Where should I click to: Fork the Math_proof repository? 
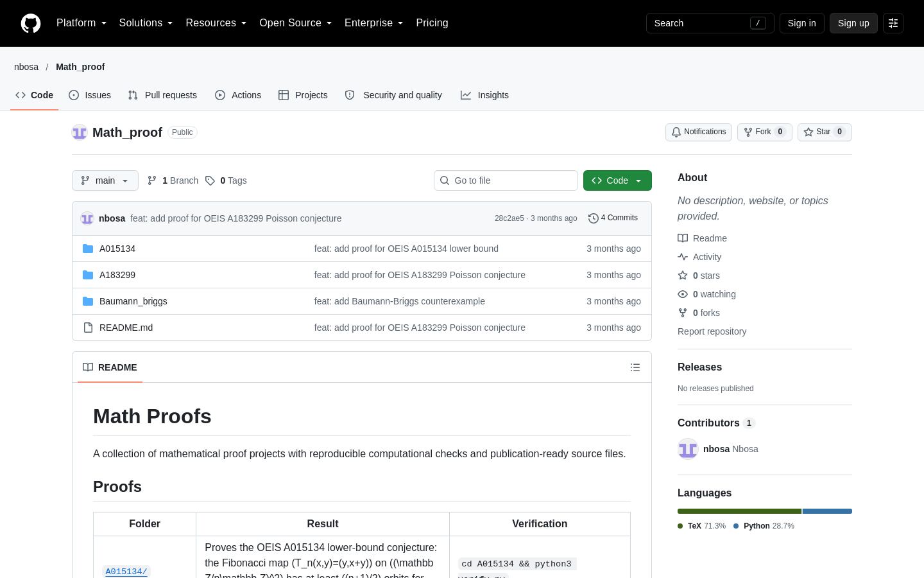764,132
